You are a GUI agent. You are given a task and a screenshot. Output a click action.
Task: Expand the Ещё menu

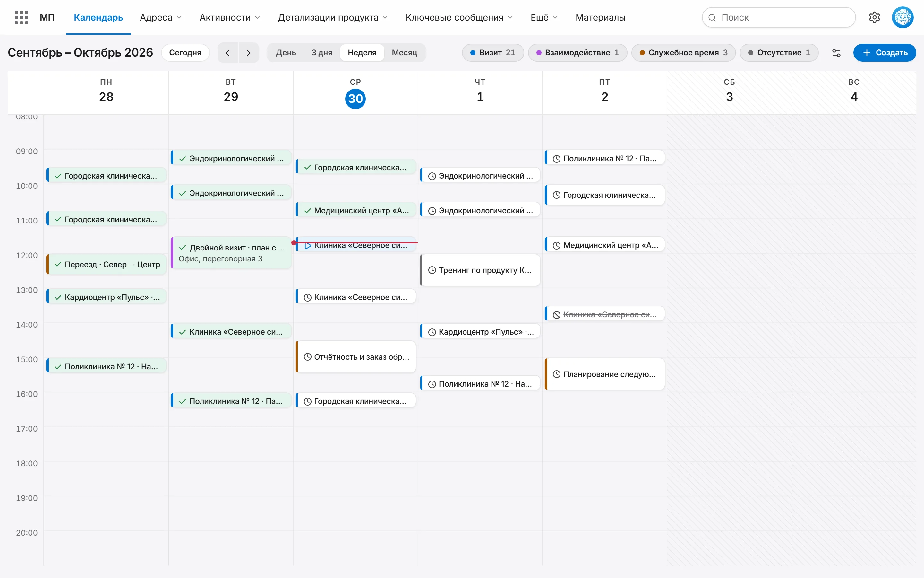(x=544, y=18)
